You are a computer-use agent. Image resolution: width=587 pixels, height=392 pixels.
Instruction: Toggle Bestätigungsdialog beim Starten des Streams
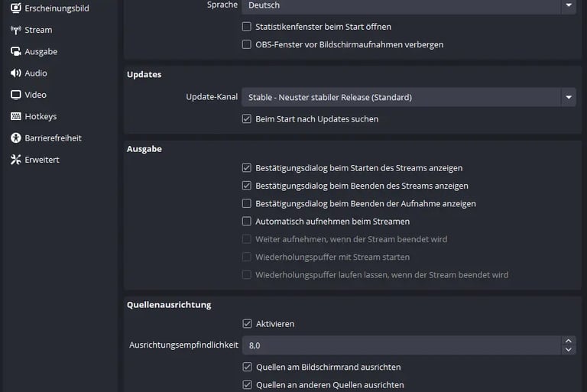click(246, 168)
